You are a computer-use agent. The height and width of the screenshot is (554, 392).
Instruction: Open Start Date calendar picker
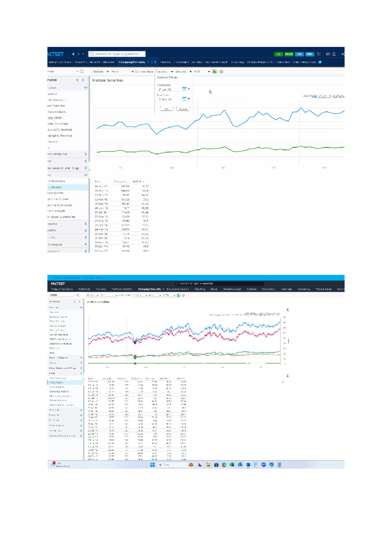(185, 89)
